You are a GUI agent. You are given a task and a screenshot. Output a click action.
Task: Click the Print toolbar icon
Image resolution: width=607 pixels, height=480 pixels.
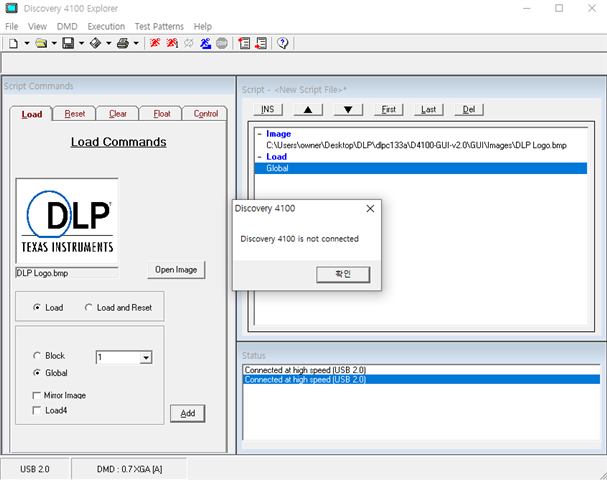coord(123,43)
